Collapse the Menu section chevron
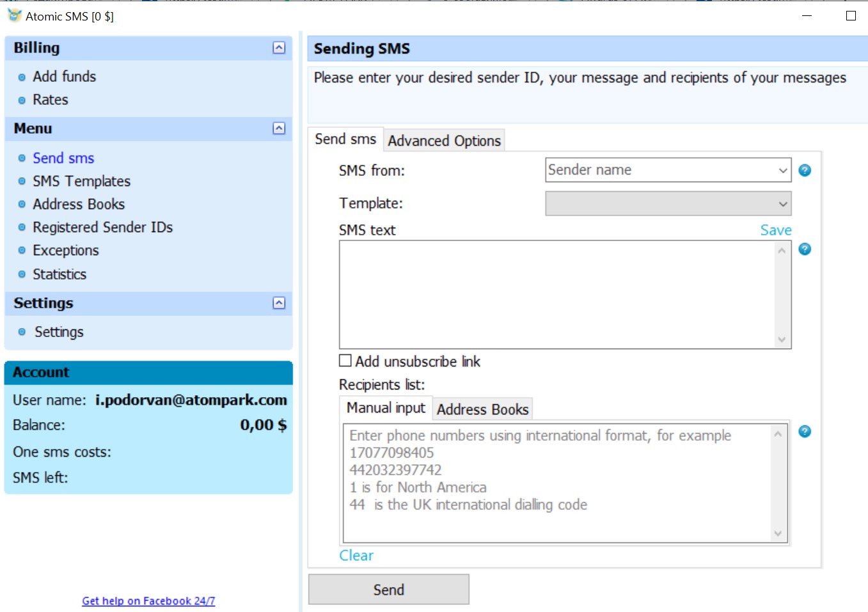Screen dimensions: 868x612 click(278, 129)
